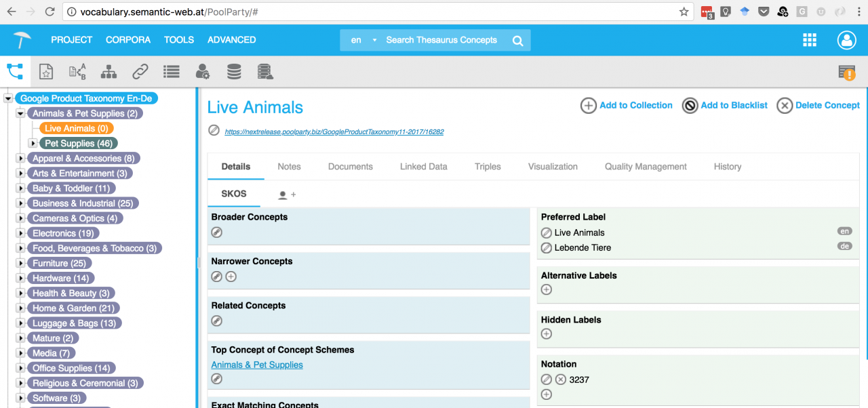Open the chain link toolbar icon
This screenshot has height=408, width=868.
140,71
